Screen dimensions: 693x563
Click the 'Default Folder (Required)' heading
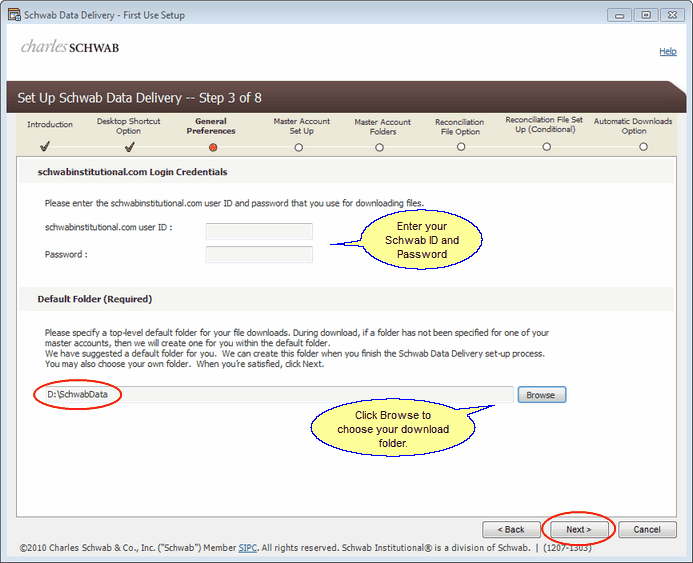95,299
